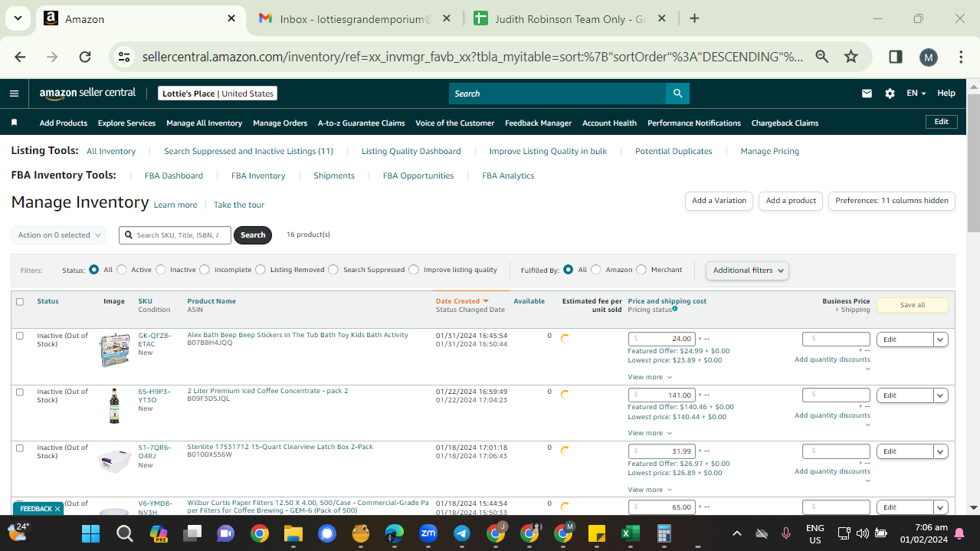This screenshot has height=551, width=980.
Task: Click the Add a product button
Action: point(791,201)
